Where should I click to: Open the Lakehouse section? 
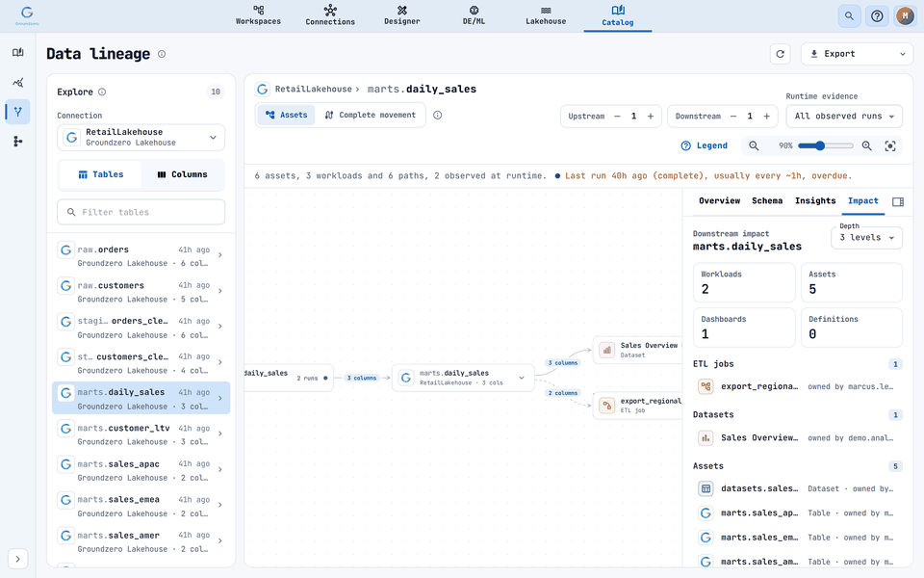546,15
